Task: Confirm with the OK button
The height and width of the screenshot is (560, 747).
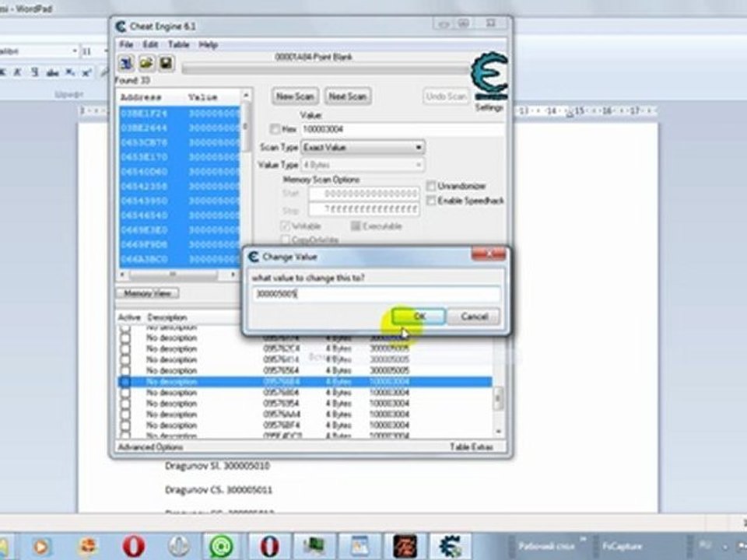Action: pyautogui.click(x=419, y=317)
